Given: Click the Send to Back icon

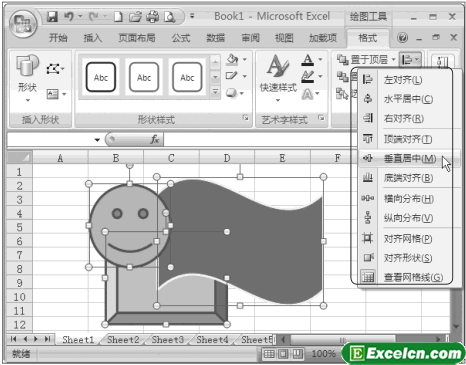Looking at the screenshot, I should (342, 76).
